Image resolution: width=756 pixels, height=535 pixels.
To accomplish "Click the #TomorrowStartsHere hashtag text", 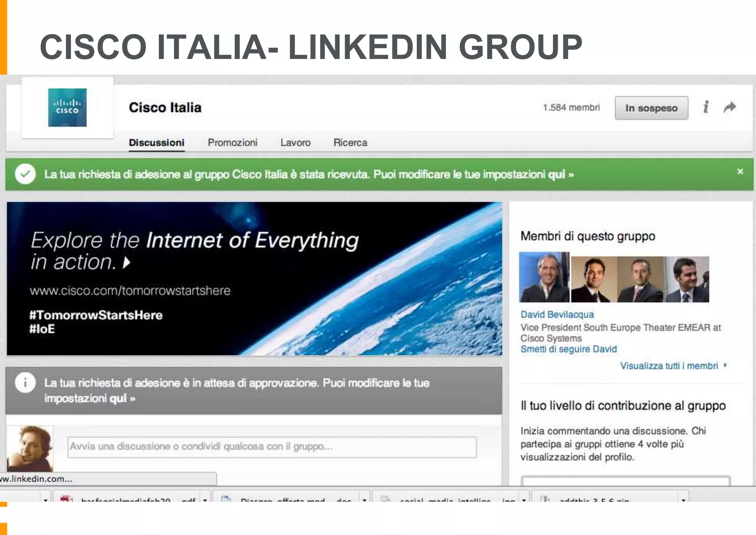I will click(x=96, y=315).
